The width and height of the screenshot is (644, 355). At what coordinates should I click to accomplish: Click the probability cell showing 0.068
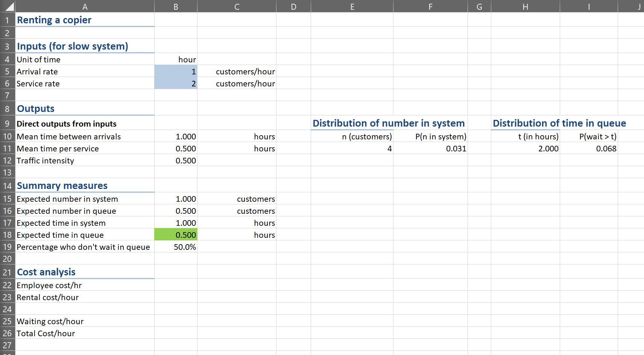pos(589,148)
